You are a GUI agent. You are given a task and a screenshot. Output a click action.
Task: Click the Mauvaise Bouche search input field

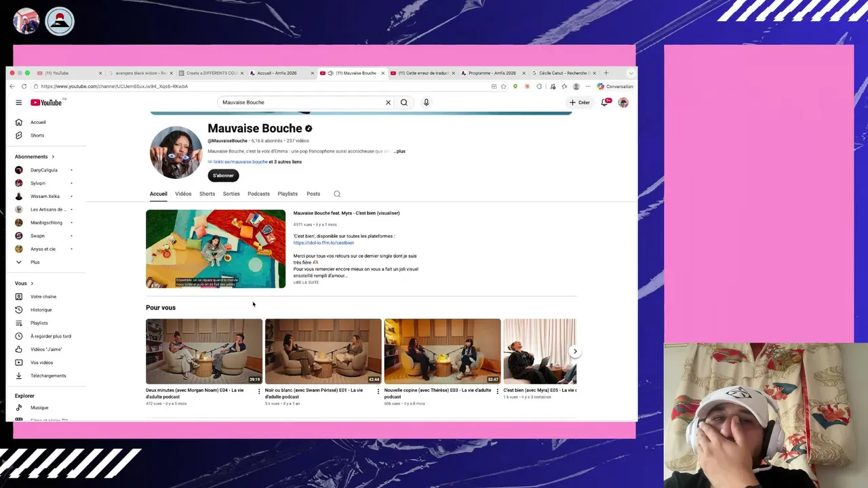coord(302,102)
